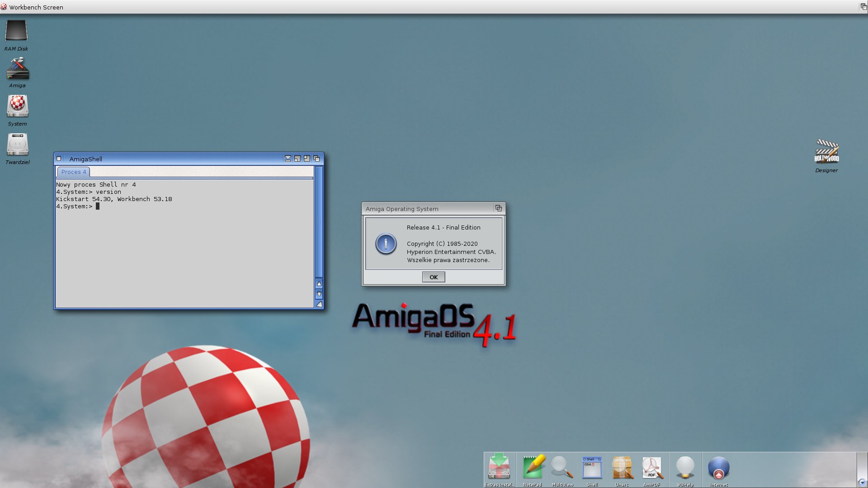Click the boing ball icon in screen title
The width and height of the screenshot is (868, 488).
(4, 7)
